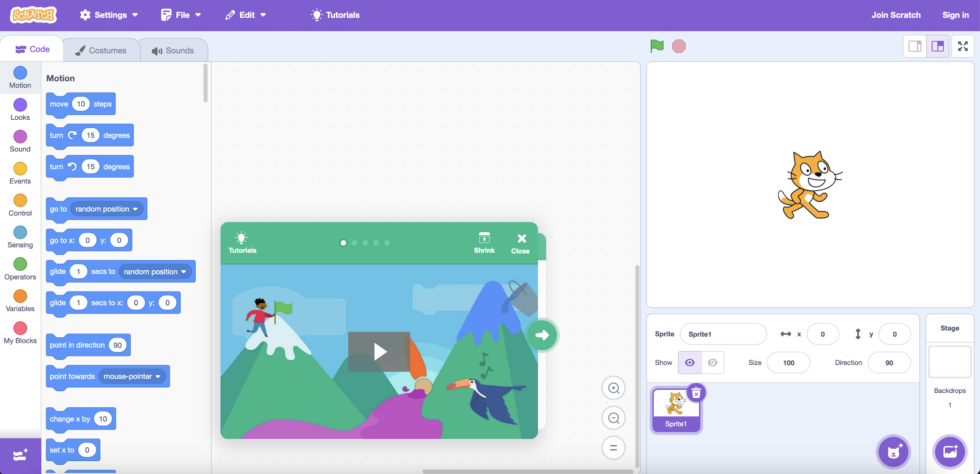Select the Stage backdrop thumbnail
The width and height of the screenshot is (980, 474).
point(950,361)
